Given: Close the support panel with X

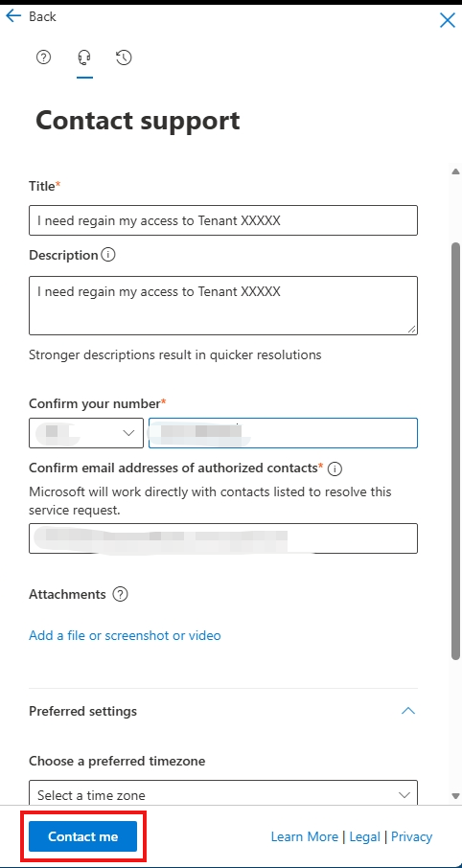Looking at the screenshot, I should tap(447, 20).
